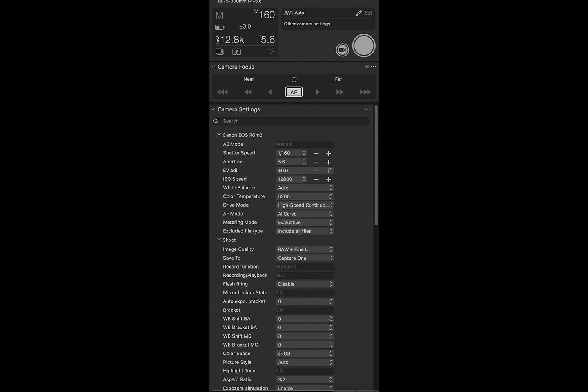Open the Drive Mode dropdown
This screenshot has height=392, width=588.
(x=305, y=205)
